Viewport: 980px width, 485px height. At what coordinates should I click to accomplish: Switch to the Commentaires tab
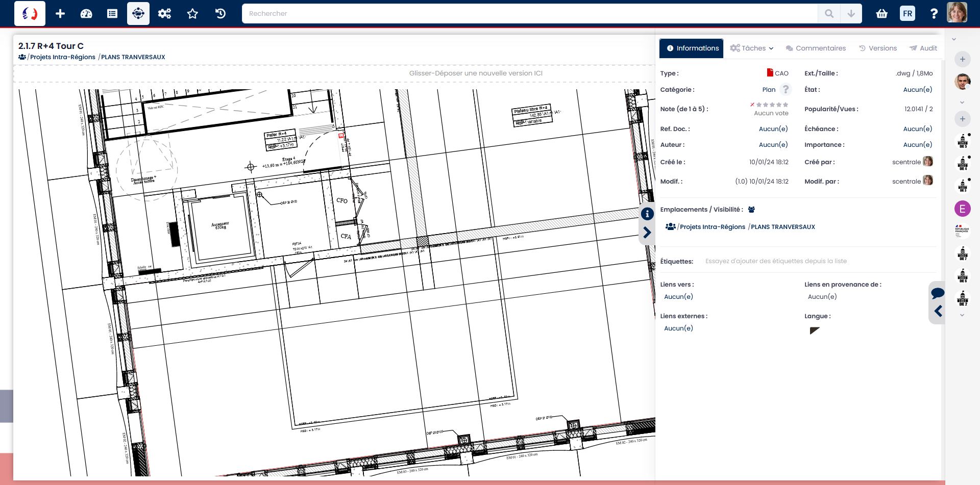pos(816,48)
